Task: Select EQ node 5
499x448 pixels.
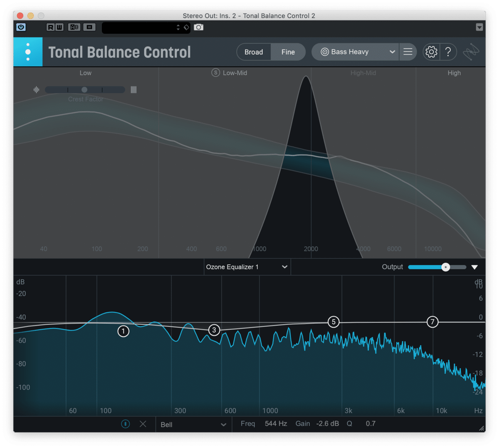Action: pos(333,322)
